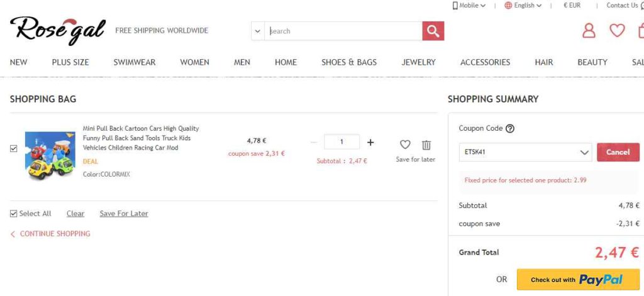Screen dimensions: 644x296
Task: Expand the ETSK41 coupon code dropdown
Action: coord(584,152)
